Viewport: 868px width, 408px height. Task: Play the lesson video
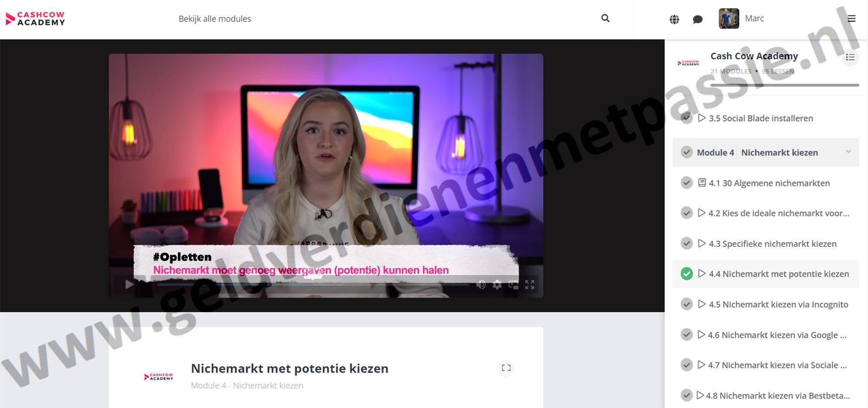tap(130, 285)
